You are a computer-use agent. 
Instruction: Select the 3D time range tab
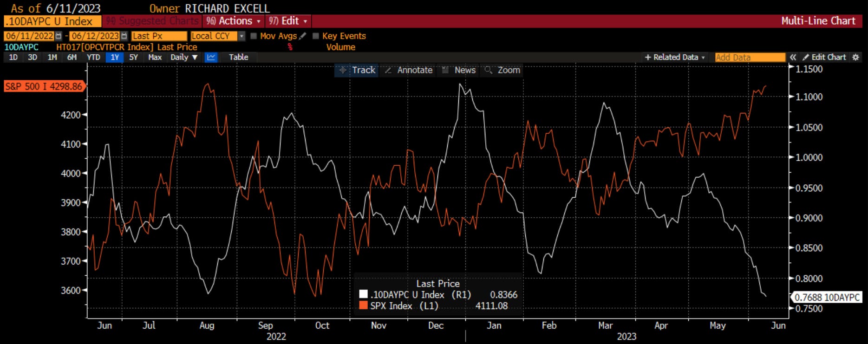point(33,57)
